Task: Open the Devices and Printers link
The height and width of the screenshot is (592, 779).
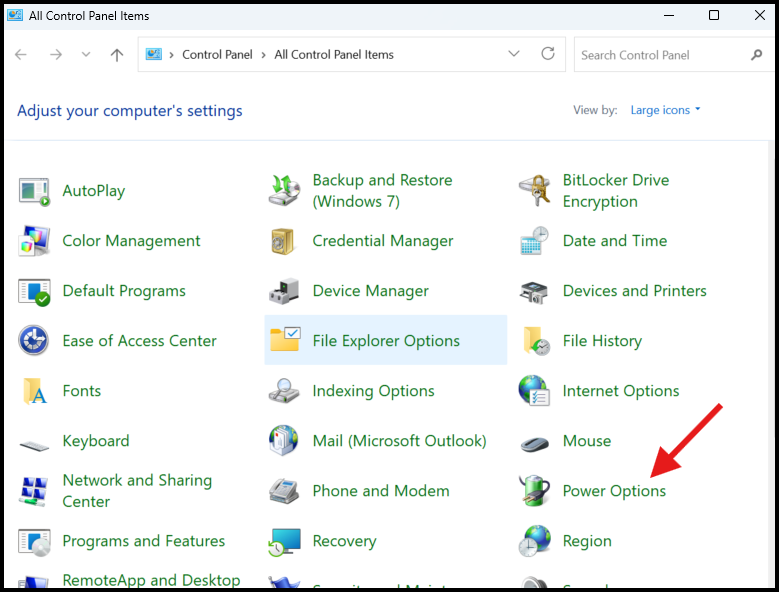Action: [x=634, y=291]
